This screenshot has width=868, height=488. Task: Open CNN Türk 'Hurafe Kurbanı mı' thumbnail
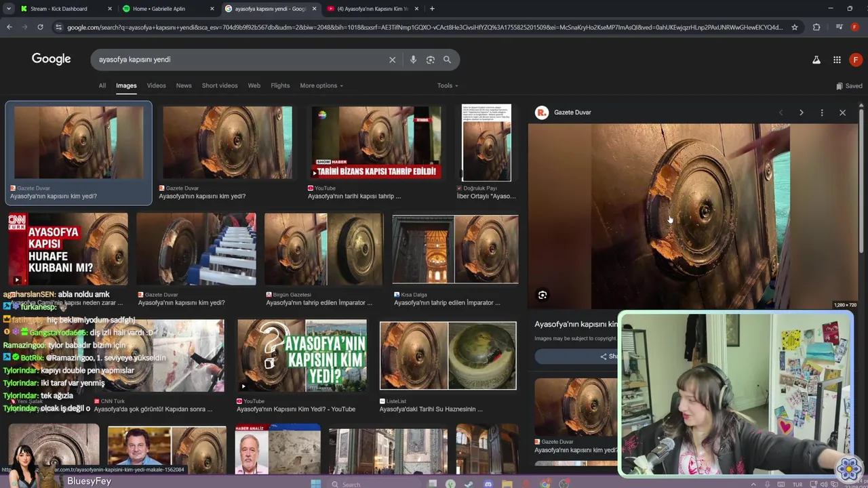coord(68,249)
